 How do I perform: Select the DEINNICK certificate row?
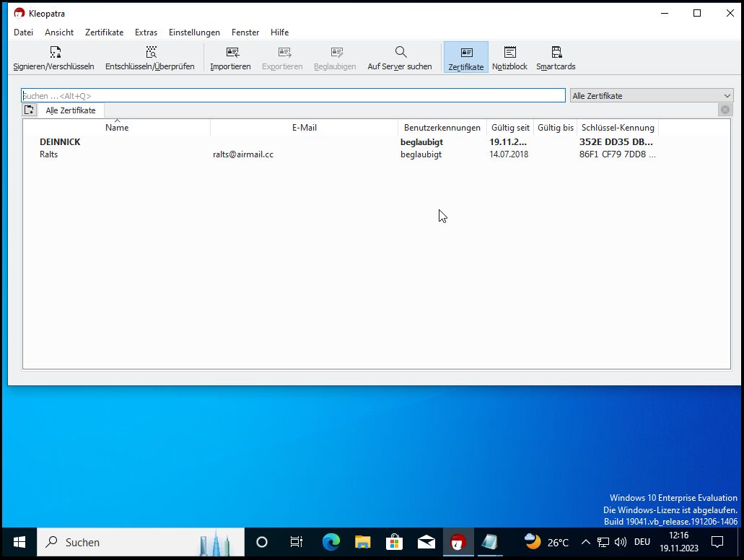[x=61, y=142]
